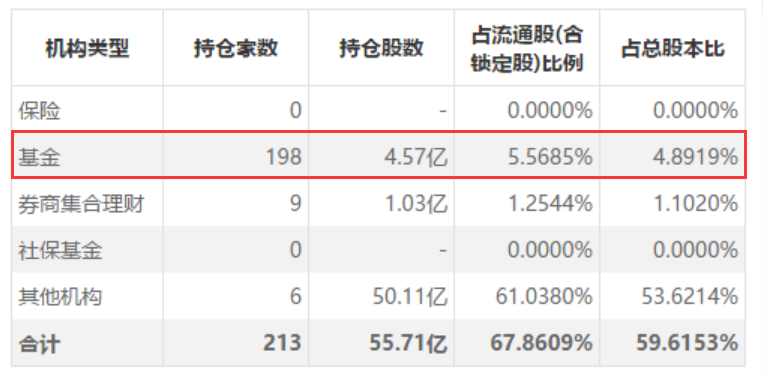Viewport: 763px width, 380px height.
Task: Click the dash 持仓股数 cell for 保险
Action: pyautogui.click(x=443, y=111)
